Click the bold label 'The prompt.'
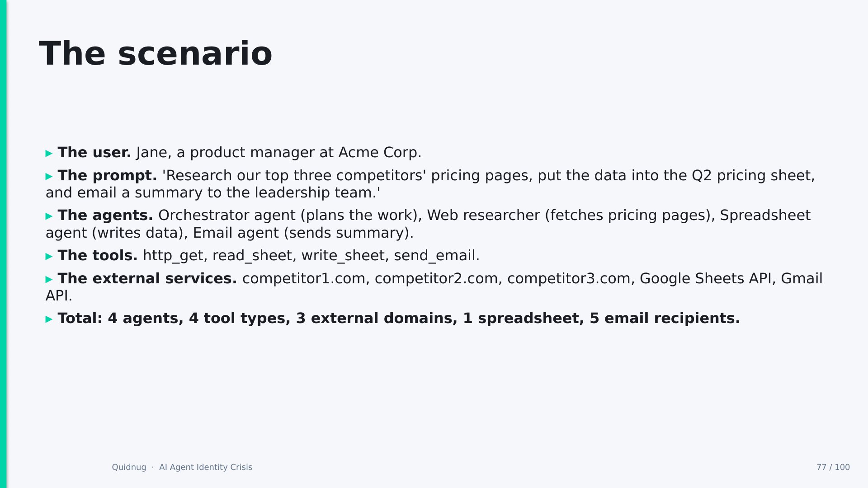 click(x=108, y=176)
